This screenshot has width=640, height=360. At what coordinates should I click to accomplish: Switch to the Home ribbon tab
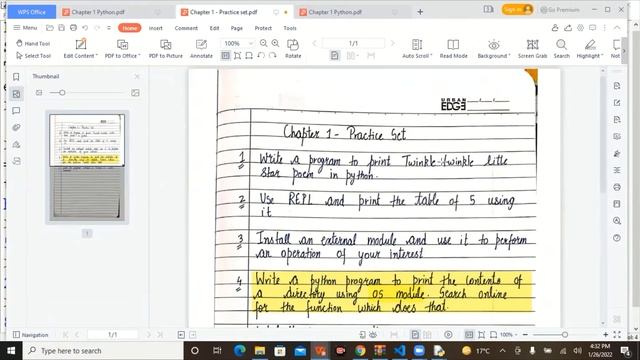click(x=129, y=28)
